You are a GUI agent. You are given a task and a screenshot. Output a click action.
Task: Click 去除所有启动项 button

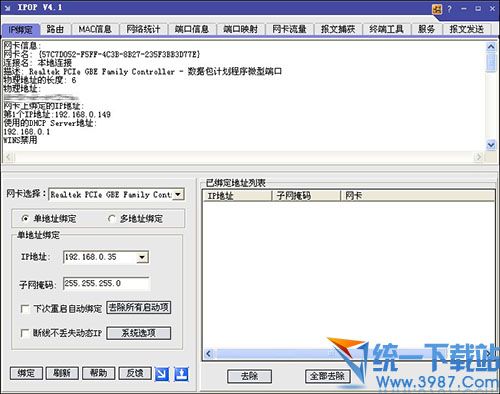139,307
